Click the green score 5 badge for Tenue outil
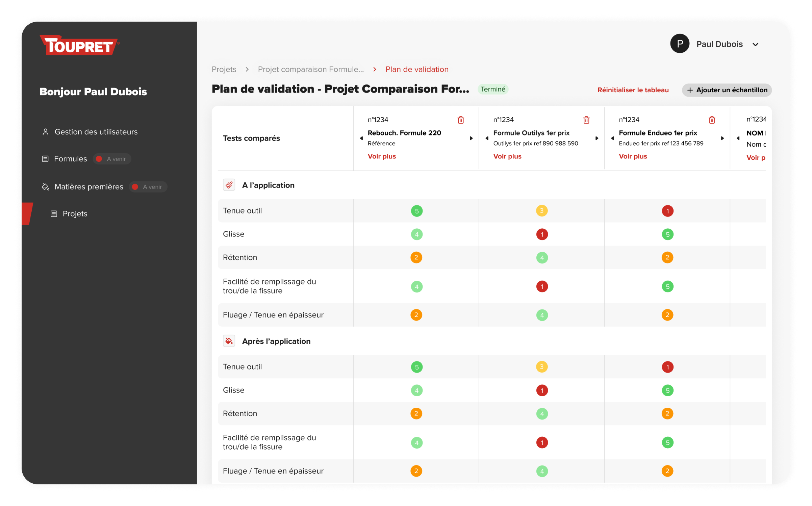This screenshot has width=812, height=506. (x=416, y=210)
